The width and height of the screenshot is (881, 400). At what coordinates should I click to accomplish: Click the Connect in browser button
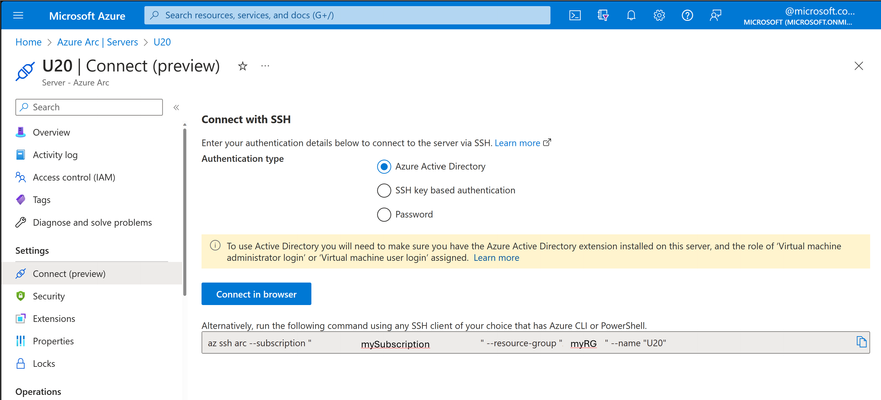coord(256,294)
